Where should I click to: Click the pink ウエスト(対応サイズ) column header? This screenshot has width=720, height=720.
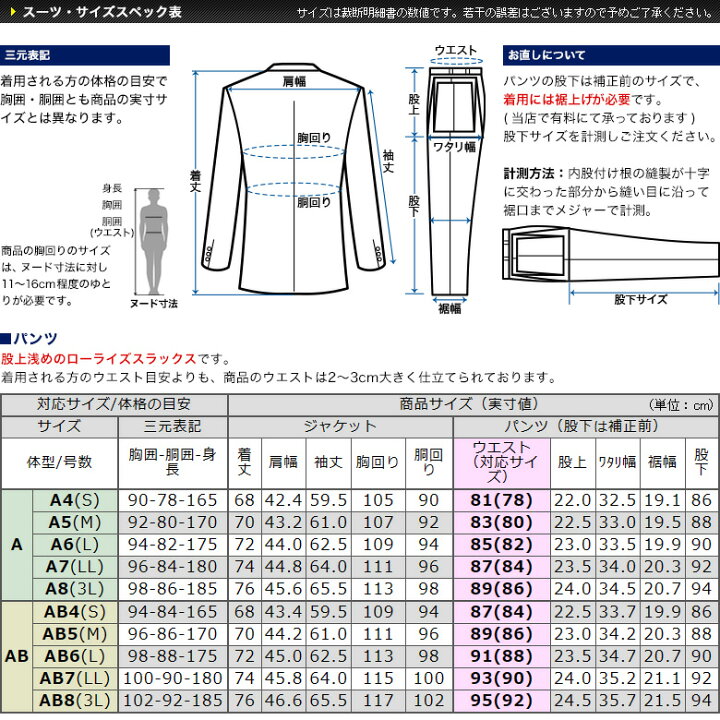pyautogui.click(x=501, y=462)
